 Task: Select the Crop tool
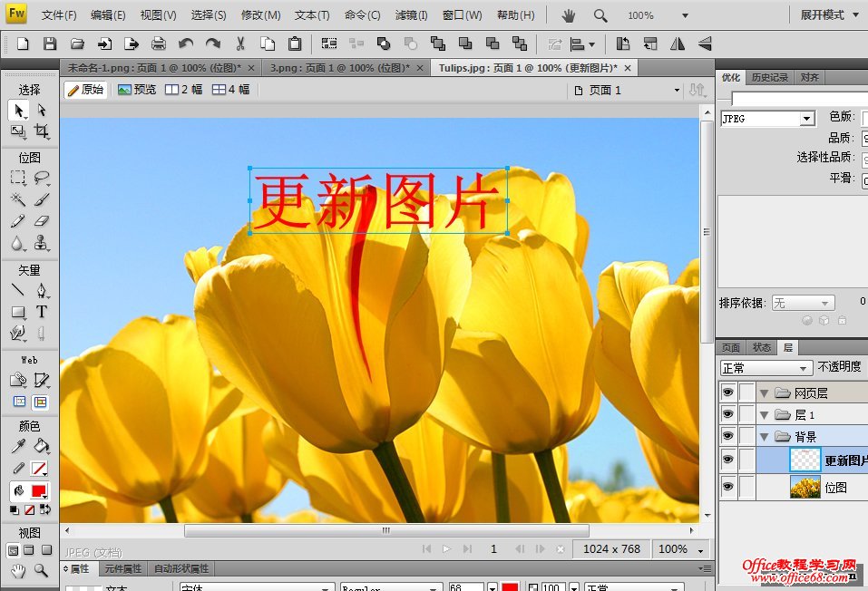42,131
